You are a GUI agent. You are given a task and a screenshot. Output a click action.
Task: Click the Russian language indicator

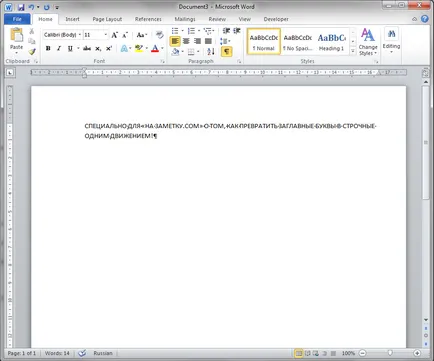pos(103,353)
